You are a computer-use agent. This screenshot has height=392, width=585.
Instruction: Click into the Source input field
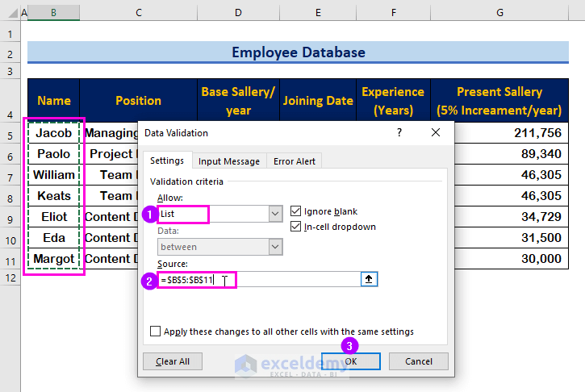pyautogui.click(x=259, y=279)
